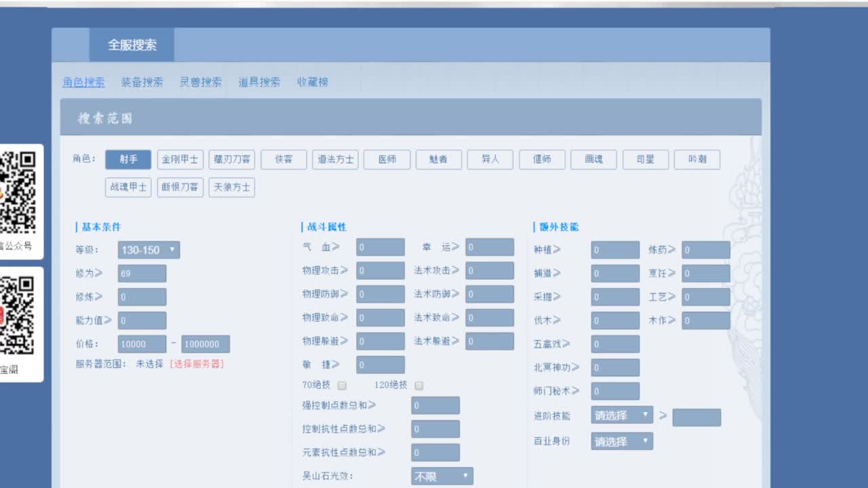Open the 收藏榜 tab

tap(313, 82)
